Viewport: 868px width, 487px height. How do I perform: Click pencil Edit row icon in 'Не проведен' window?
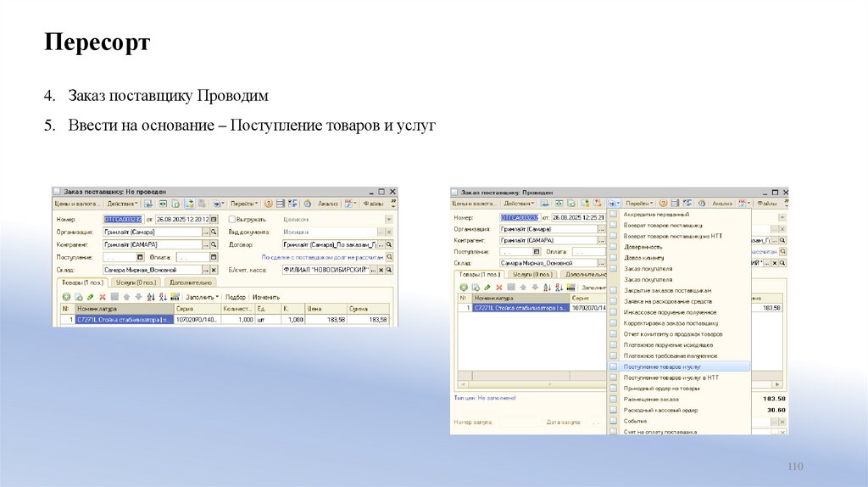[90, 297]
